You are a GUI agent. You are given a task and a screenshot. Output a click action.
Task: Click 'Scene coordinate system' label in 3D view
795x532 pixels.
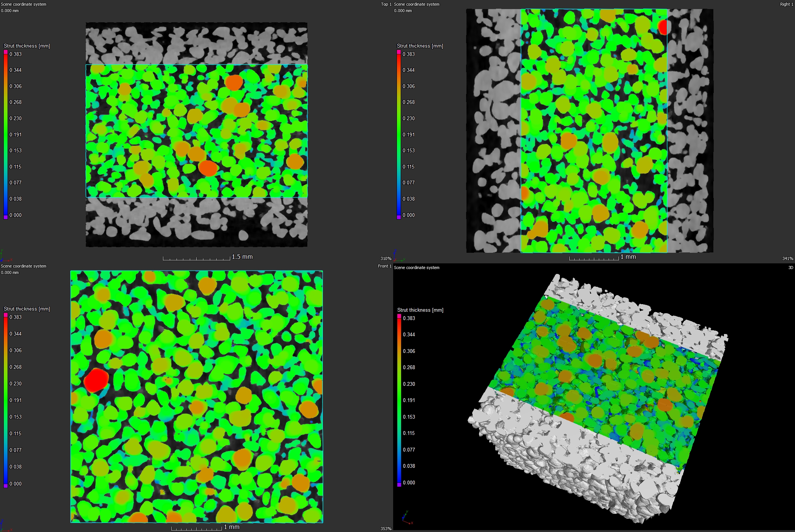(x=417, y=268)
